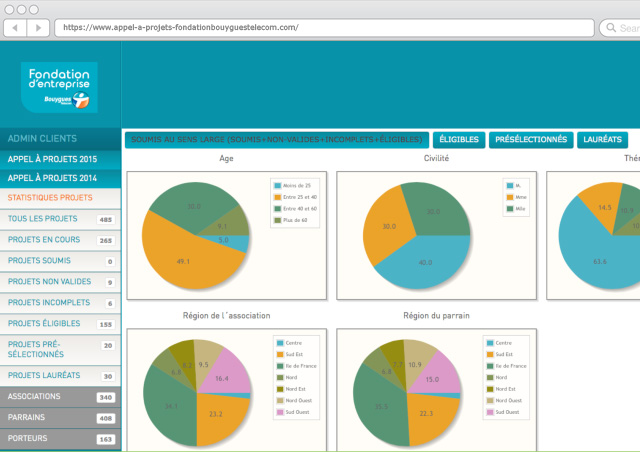The image size is (640, 452).
Task: Click Nord Est legend swatch in Région du parrain
Action: 490,389
